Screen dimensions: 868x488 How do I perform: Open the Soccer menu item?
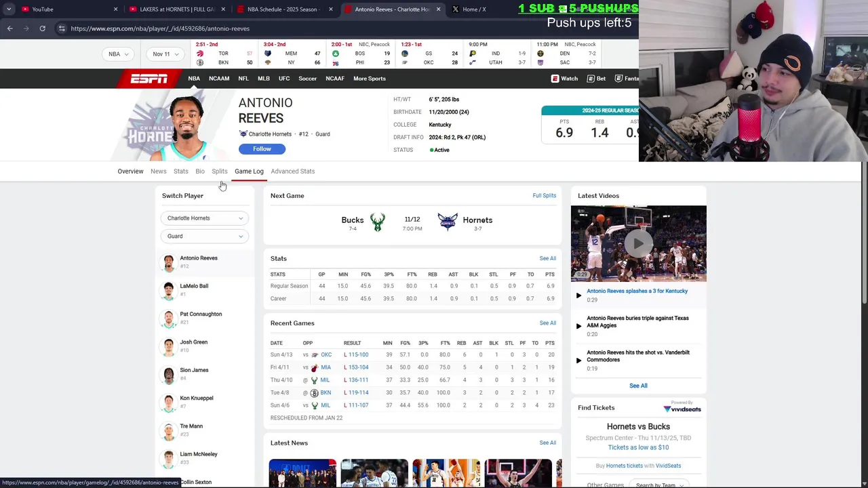pyautogui.click(x=308, y=79)
